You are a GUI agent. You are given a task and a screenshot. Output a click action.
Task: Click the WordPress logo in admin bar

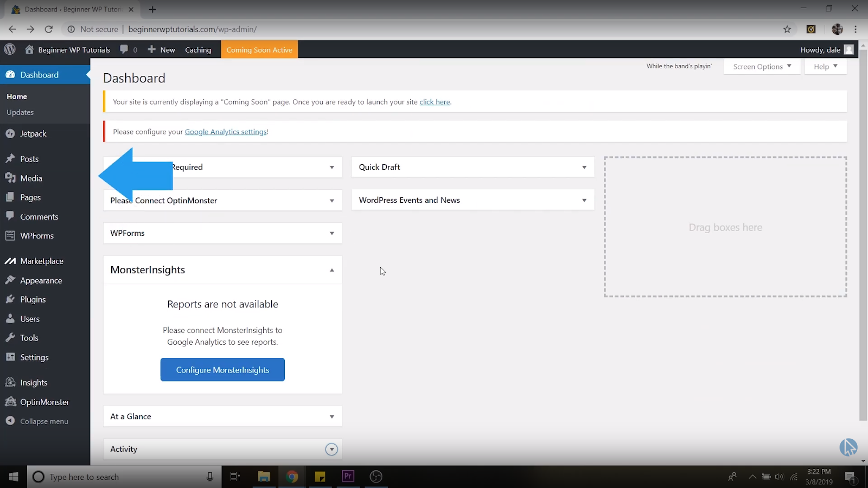click(10, 49)
